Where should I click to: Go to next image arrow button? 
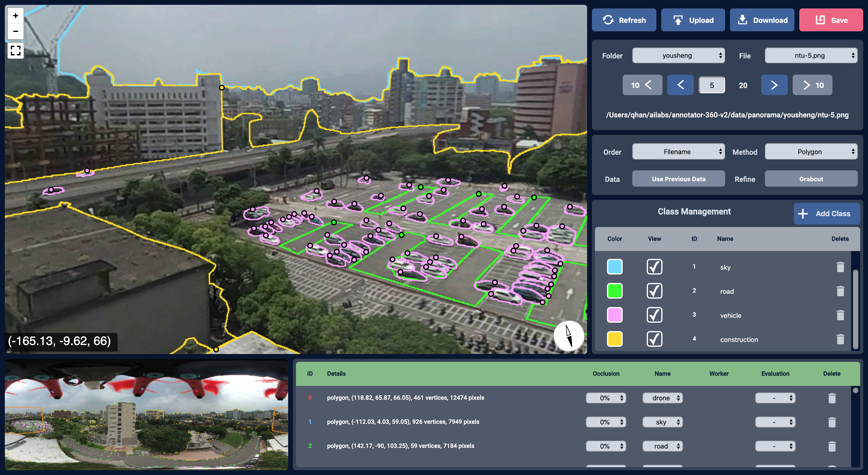774,85
